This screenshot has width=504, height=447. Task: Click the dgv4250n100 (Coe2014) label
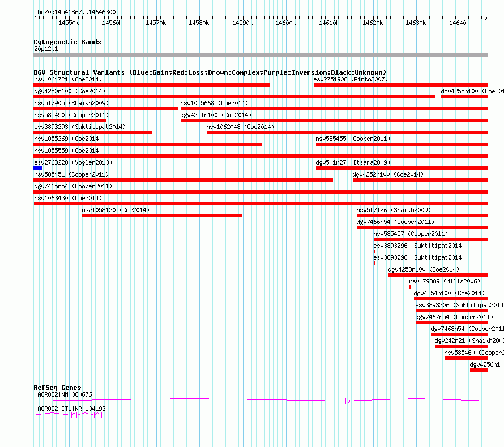(x=70, y=91)
